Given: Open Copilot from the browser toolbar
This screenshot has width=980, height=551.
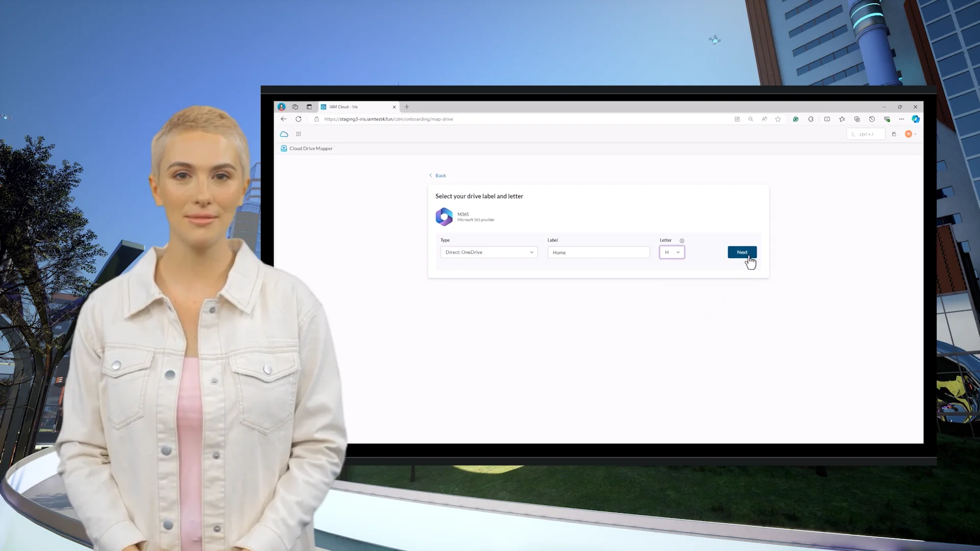Looking at the screenshot, I should tap(916, 119).
